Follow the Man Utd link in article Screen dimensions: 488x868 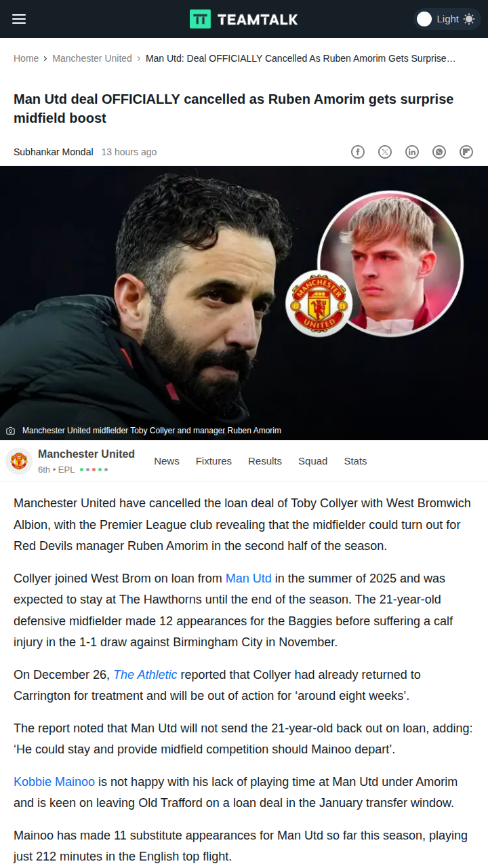click(x=249, y=578)
